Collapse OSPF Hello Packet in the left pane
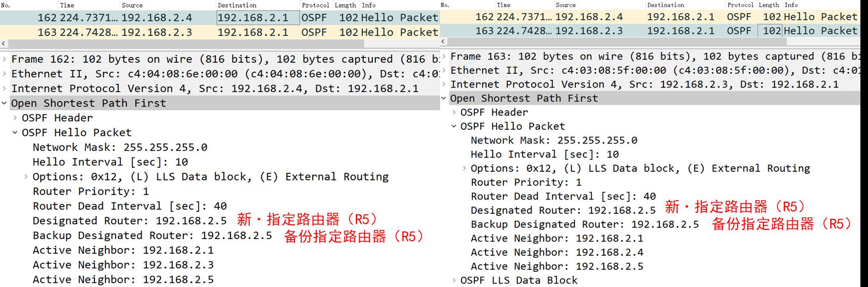Viewport: 868px width, 287px height. (x=15, y=133)
